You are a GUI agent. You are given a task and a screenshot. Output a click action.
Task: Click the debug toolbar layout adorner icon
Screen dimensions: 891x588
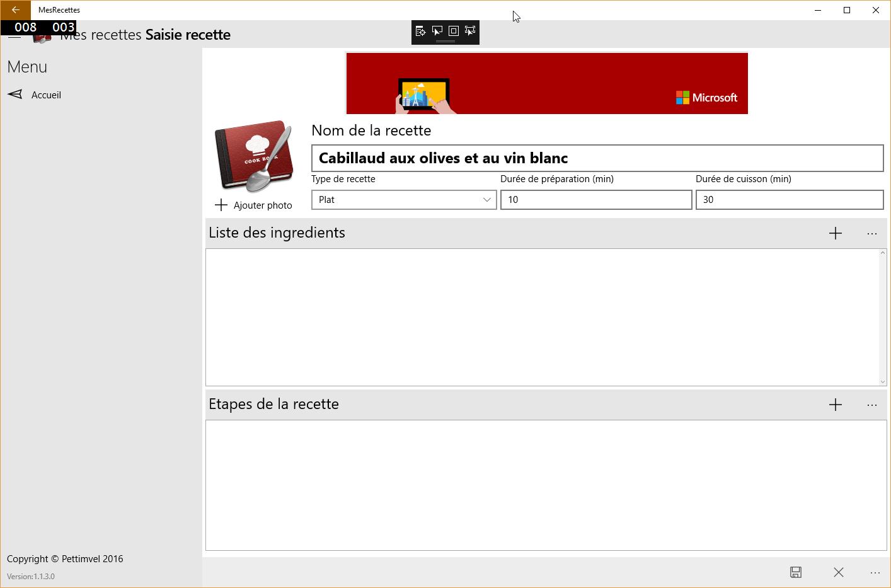pyautogui.click(x=454, y=31)
